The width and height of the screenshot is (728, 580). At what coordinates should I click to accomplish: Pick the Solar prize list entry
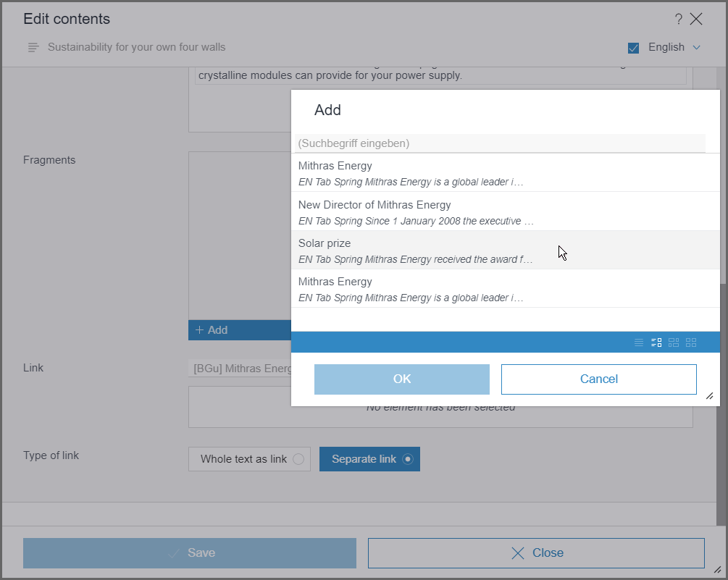tap(506, 250)
